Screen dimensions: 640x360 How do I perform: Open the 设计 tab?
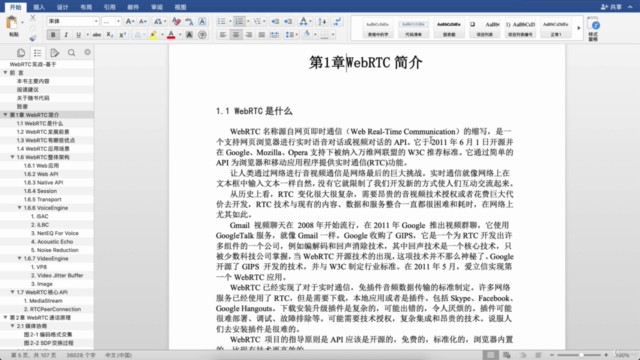pos(62,7)
